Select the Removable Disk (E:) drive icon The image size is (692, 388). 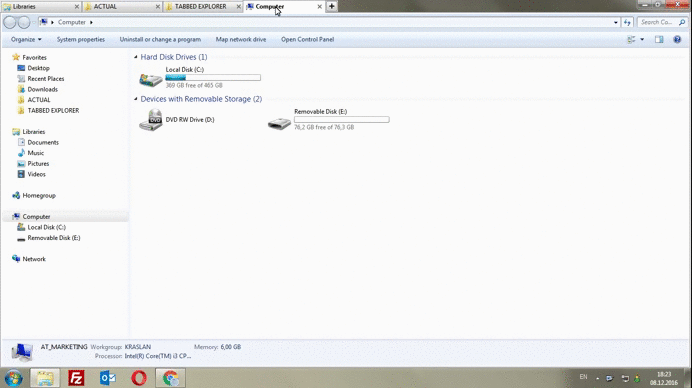click(x=279, y=123)
